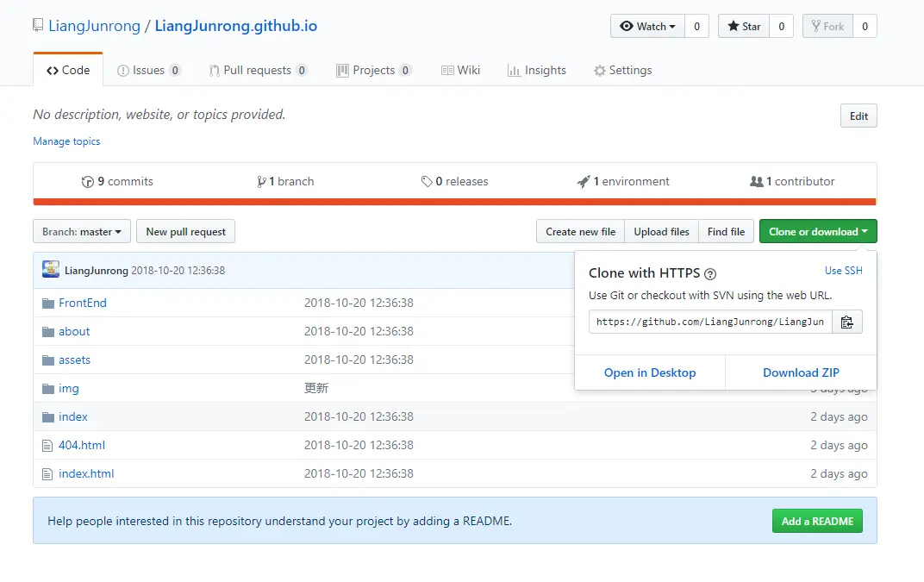This screenshot has width=924, height=582.
Task: Switch to the Code tab
Action: (x=68, y=70)
